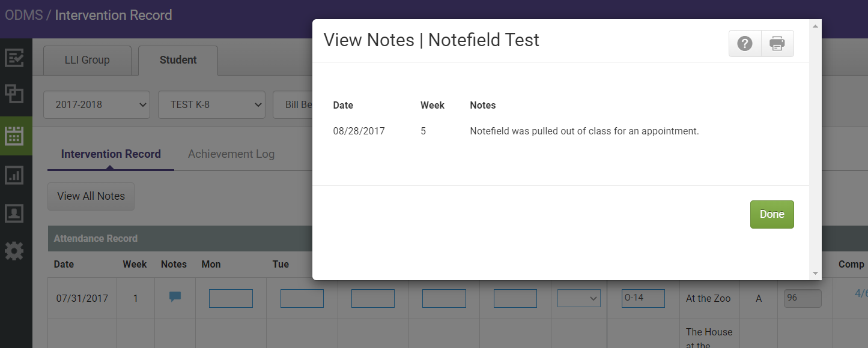Open the dropdown in the attendance record row

[x=578, y=298]
